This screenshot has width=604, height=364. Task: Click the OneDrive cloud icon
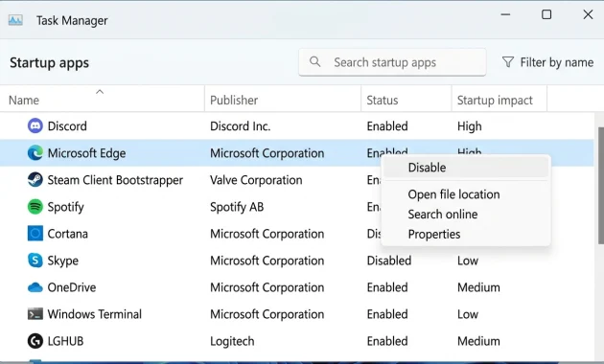click(x=35, y=287)
